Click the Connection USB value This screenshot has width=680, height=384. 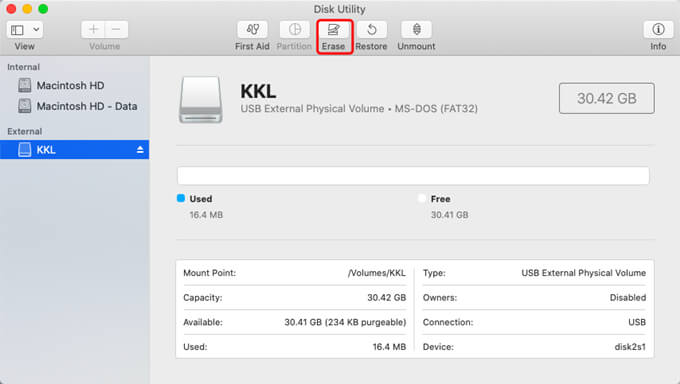637,322
